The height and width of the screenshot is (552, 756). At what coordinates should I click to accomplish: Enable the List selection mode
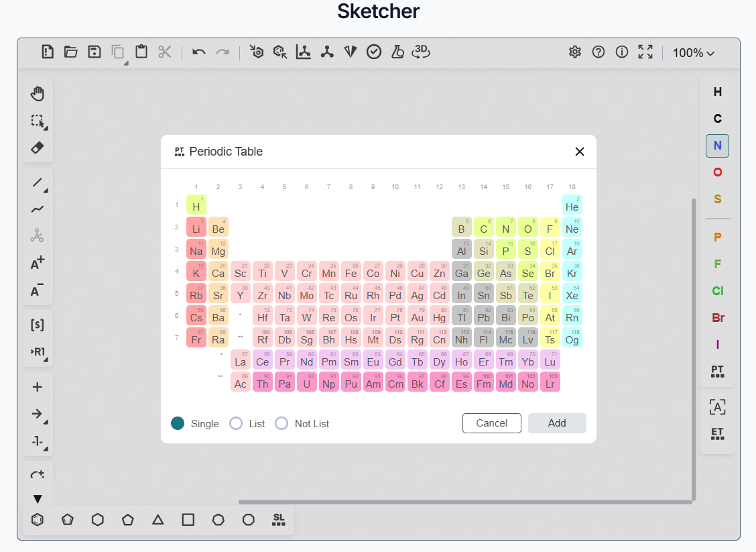coord(236,423)
